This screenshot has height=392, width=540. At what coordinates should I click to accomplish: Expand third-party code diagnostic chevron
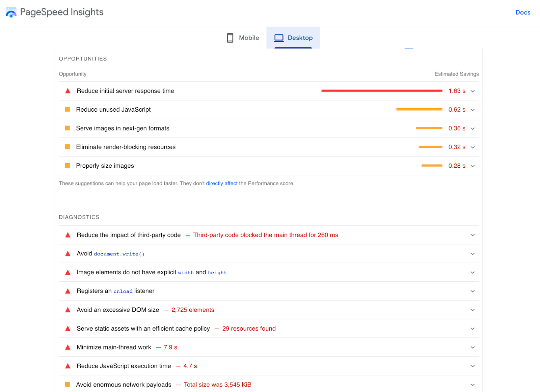(473, 235)
